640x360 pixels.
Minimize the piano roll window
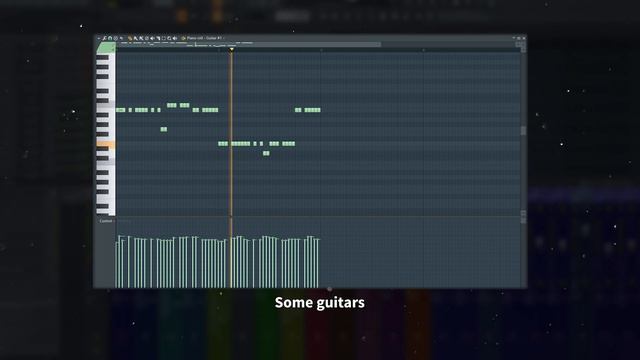pyautogui.click(x=513, y=38)
